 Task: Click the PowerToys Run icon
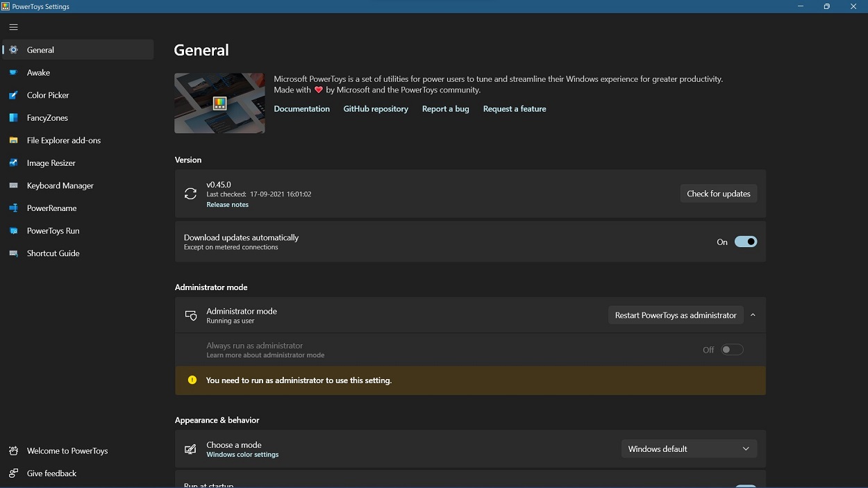click(13, 230)
